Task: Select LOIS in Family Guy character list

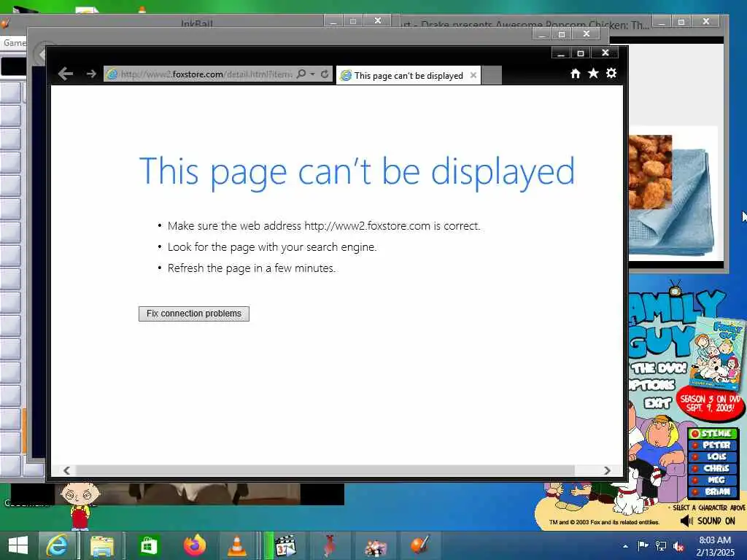Action: 712,456
